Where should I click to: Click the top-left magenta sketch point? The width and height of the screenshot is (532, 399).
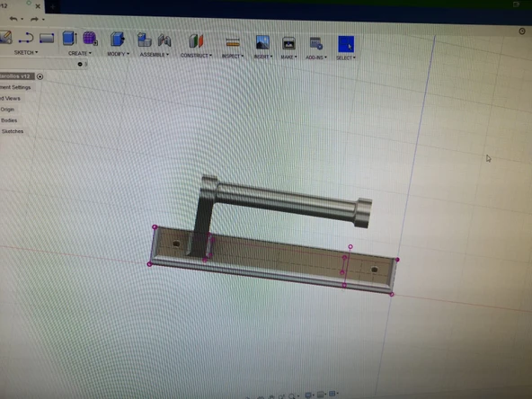tap(155, 226)
